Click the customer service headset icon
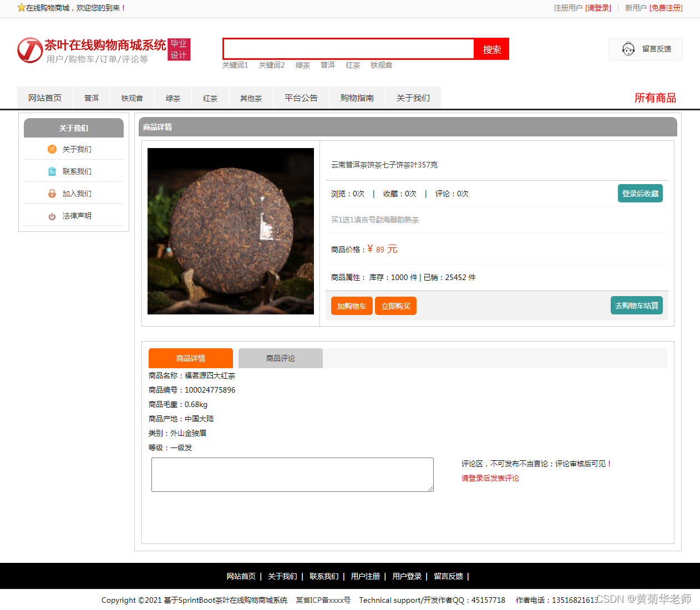 coord(628,49)
